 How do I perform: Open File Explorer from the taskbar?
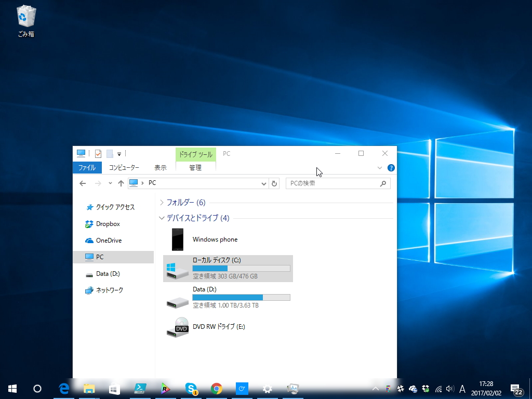tap(89, 389)
